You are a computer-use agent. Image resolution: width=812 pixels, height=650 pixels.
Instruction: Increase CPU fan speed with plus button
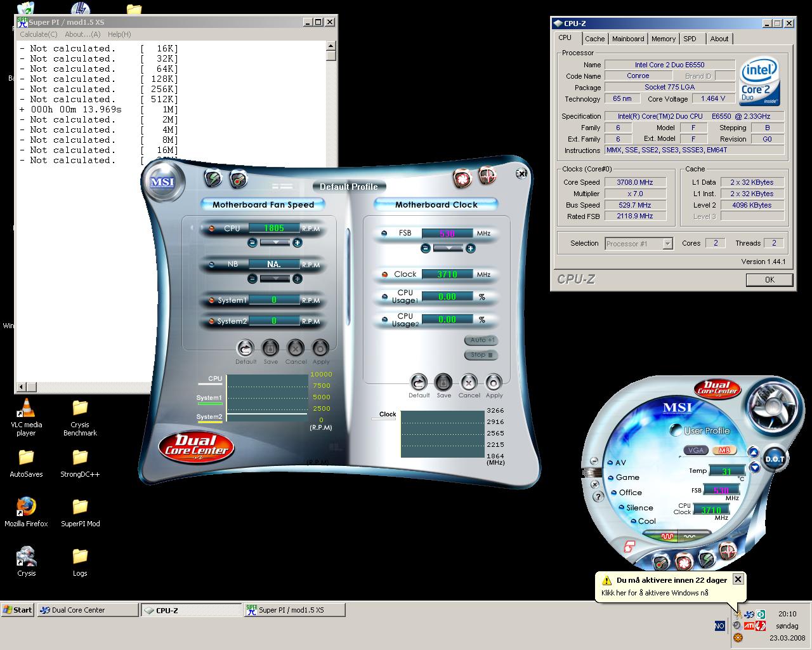point(298,242)
